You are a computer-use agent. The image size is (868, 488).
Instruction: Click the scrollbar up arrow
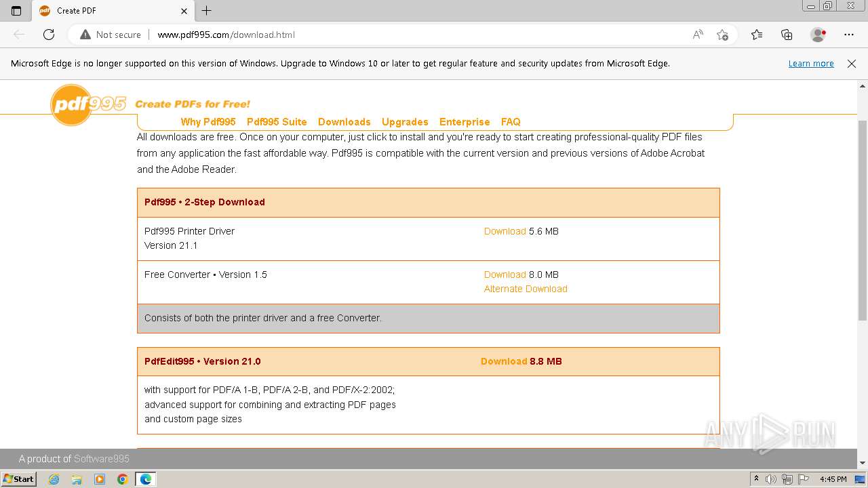click(x=863, y=86)
